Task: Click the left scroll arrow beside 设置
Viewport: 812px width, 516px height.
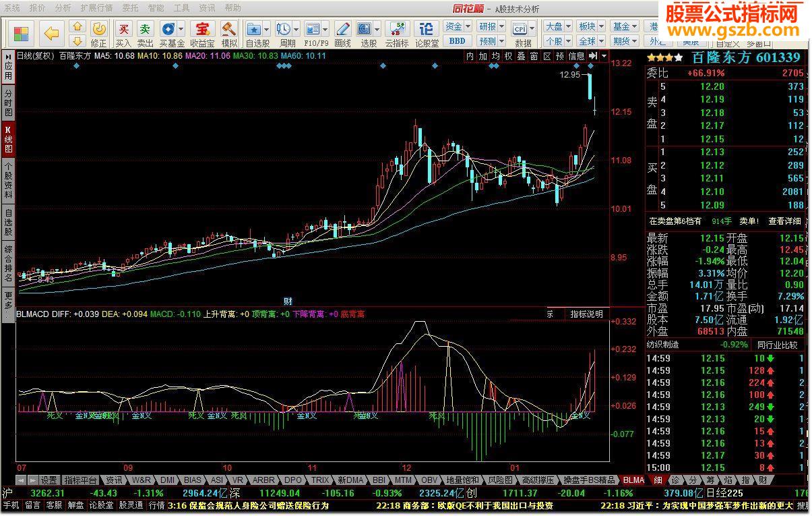Action: 20,480
